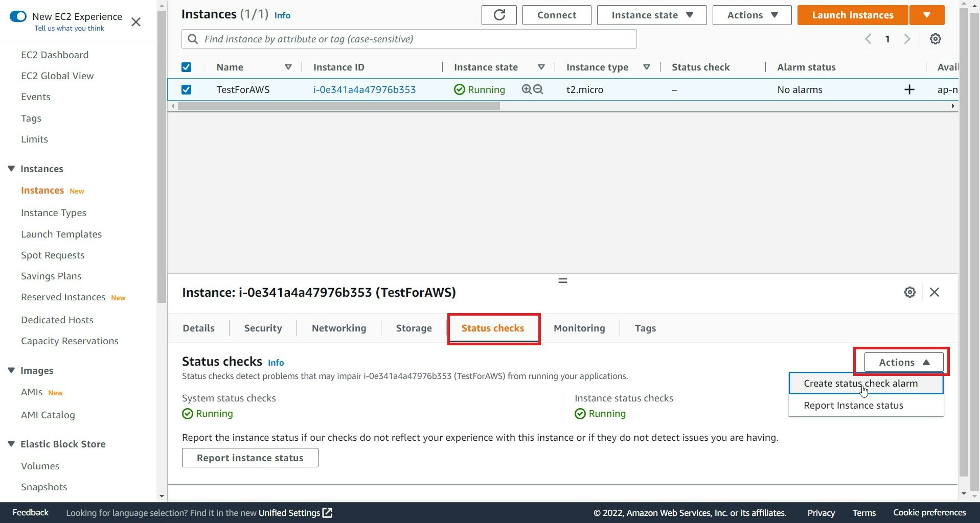Open instances table preferences gear

pos(936,39)
